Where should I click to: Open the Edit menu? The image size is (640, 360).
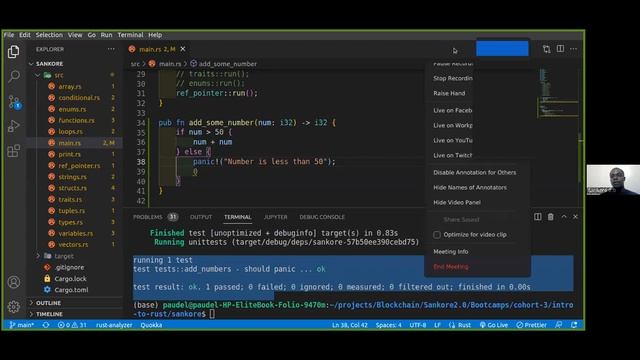click(25, 35)
